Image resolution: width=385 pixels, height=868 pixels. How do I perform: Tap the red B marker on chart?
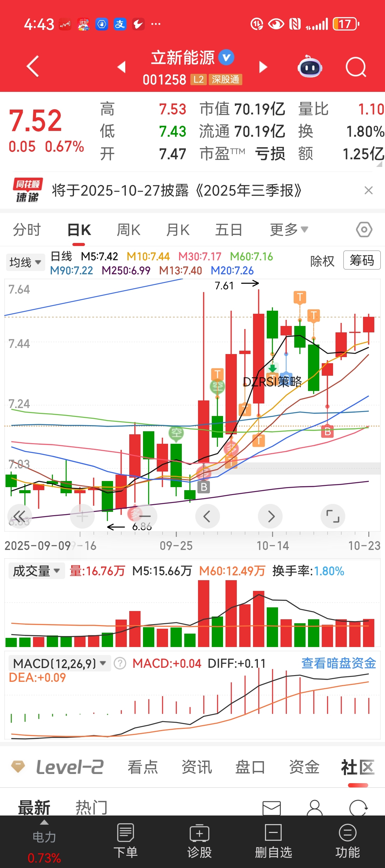pos(327,432)
